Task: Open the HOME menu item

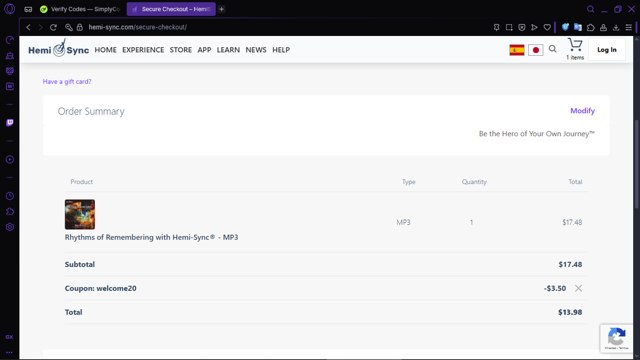Action: click(x=105, y=50)
